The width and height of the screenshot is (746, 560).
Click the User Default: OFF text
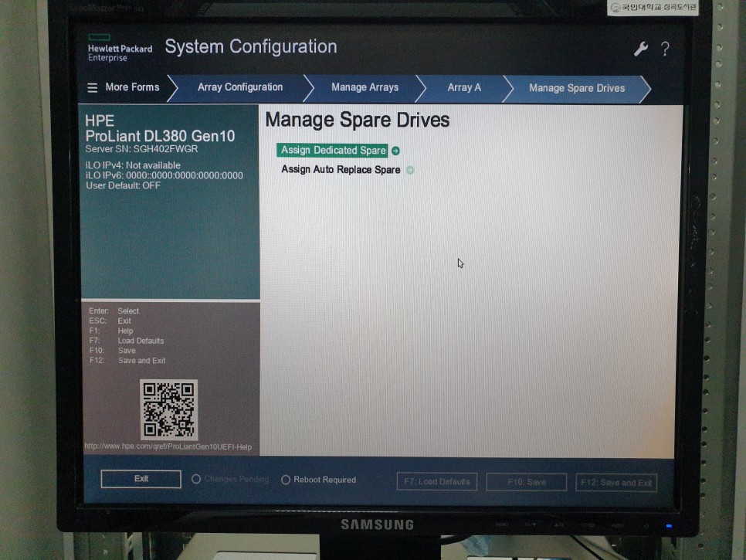tap(123, 185)
